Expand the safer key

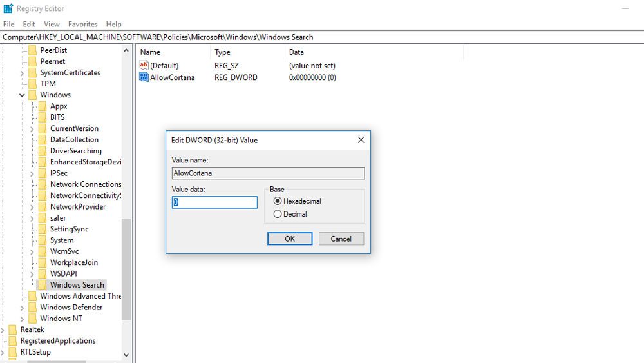tap(32, 219)
